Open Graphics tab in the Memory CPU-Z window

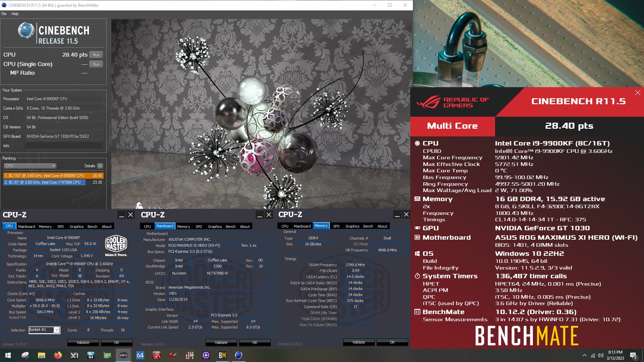pos(352,226)
